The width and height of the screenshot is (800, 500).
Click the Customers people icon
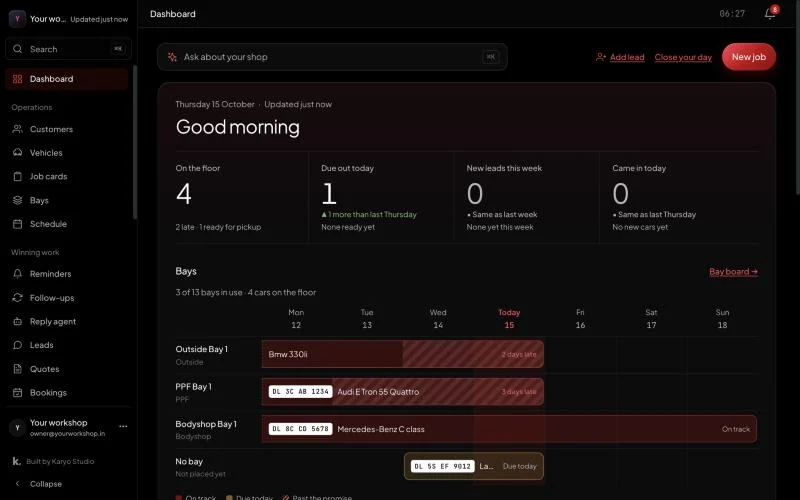click(x=17, y=129)
